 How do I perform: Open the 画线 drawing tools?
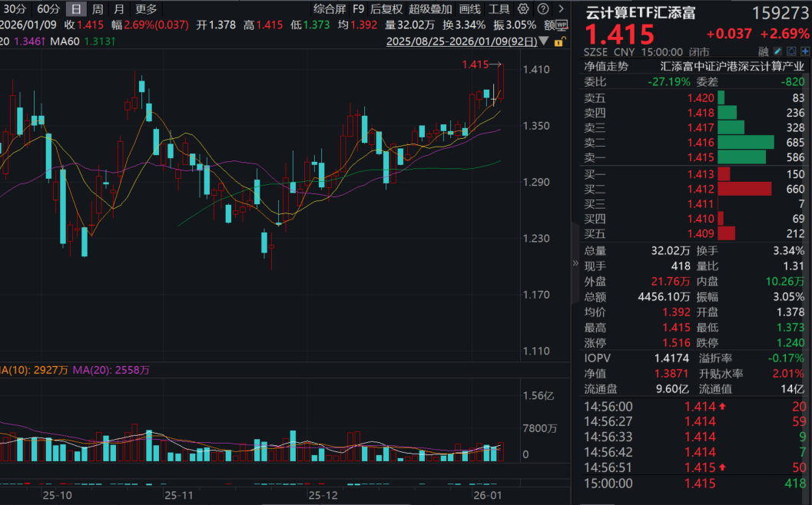[471, 10]
